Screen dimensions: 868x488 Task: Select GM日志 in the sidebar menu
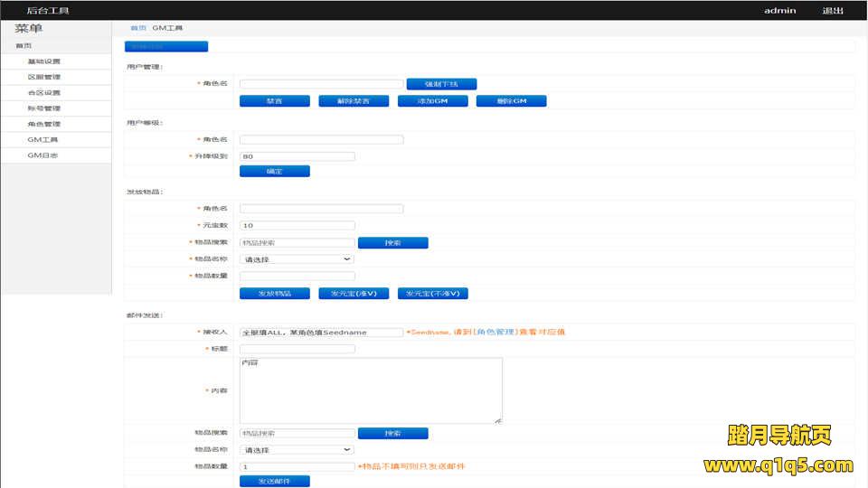click(x=42, y=155)
